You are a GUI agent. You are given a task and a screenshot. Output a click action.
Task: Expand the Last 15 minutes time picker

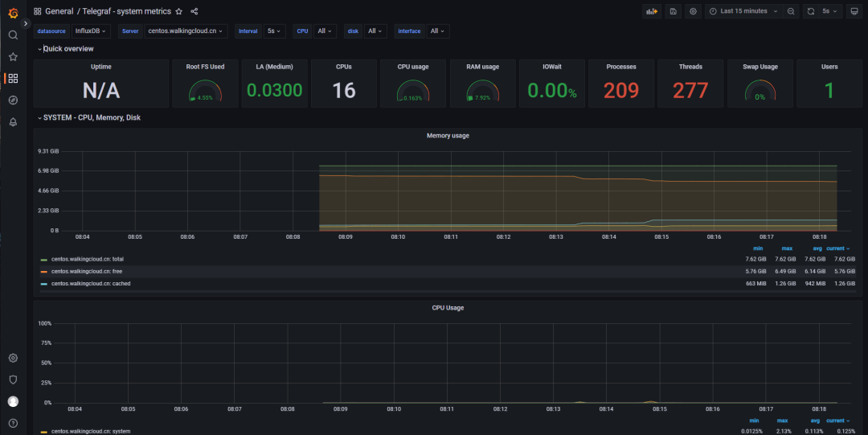743,11
